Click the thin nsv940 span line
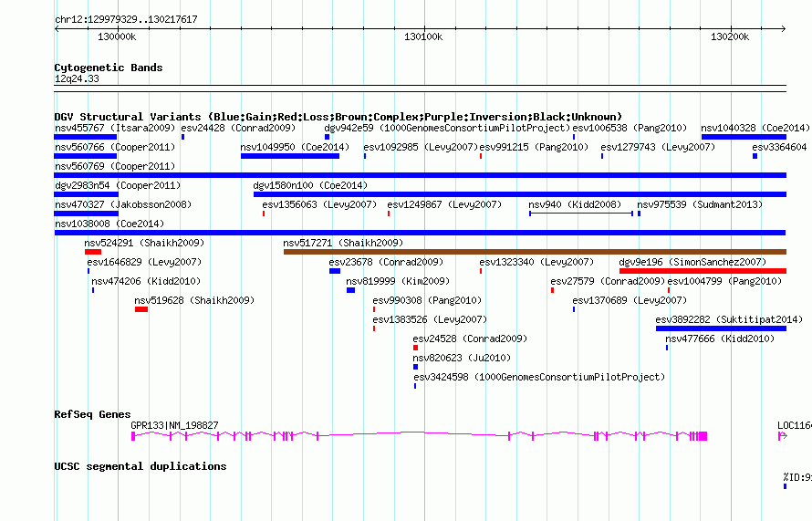Image resolution: width=812 pixels, height=521 pixels. (x=581, y=214)
